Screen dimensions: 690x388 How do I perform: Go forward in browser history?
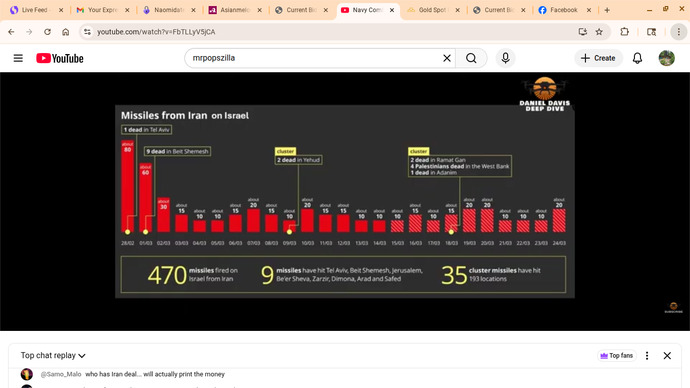(29, 32)
